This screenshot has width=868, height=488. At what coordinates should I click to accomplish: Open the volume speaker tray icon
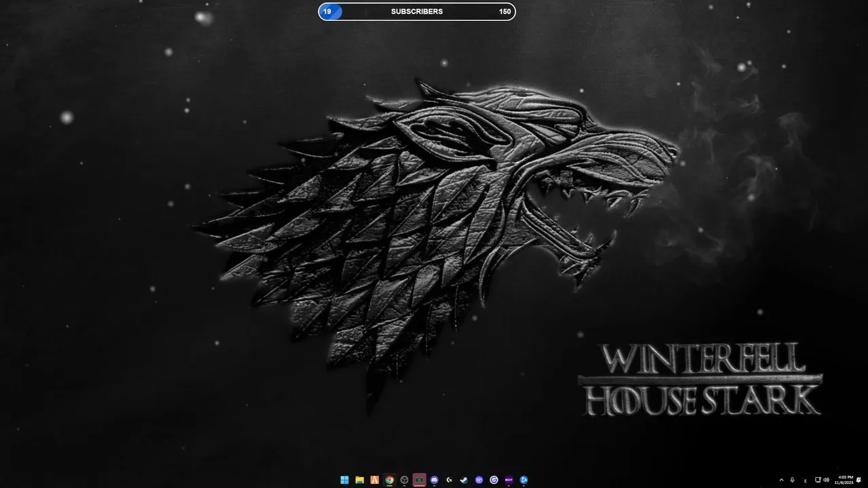826,480
